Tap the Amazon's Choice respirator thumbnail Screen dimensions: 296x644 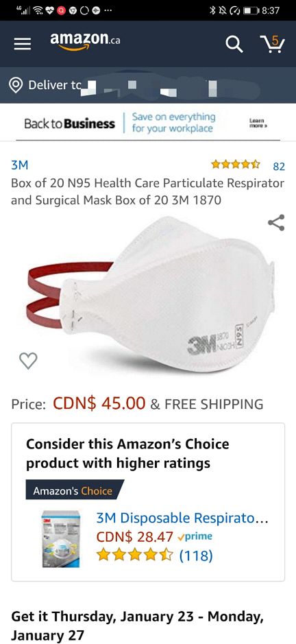61,539
